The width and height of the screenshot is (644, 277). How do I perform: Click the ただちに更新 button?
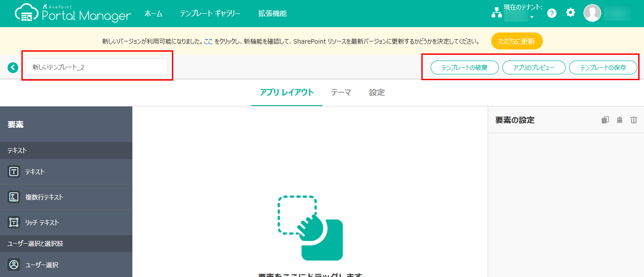[517, 41]
